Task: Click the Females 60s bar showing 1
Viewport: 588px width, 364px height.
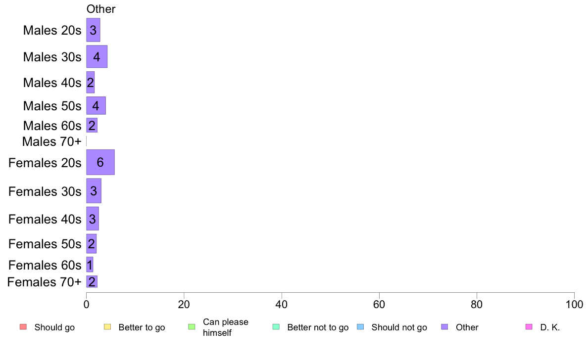Action: tap(90, 265)
